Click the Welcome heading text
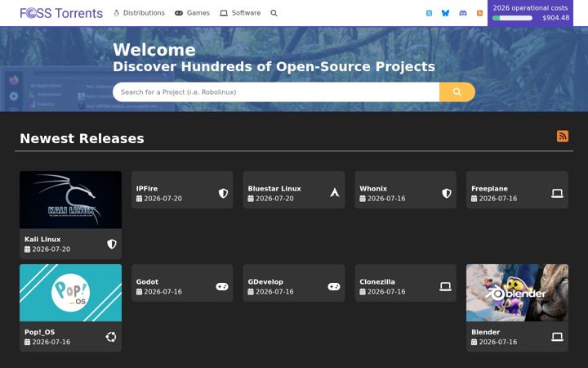 click(x=154, y=50)
